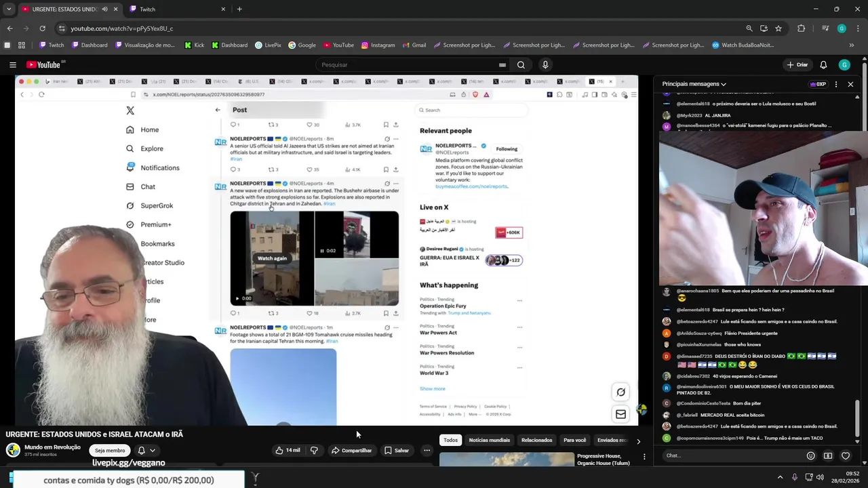Open Watch BudaBoaNoit bookmark
Viewport: 868px width, 488px height.
click(x=743, y=45)
